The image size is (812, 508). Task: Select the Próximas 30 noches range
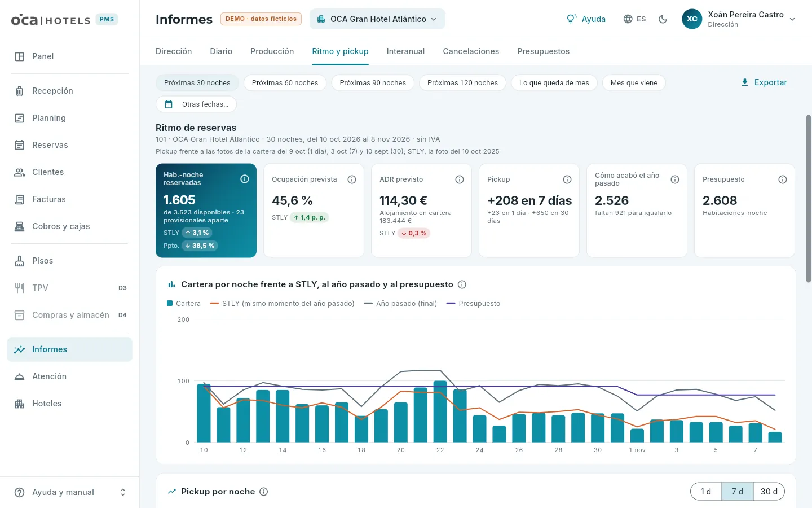[197, 83]
